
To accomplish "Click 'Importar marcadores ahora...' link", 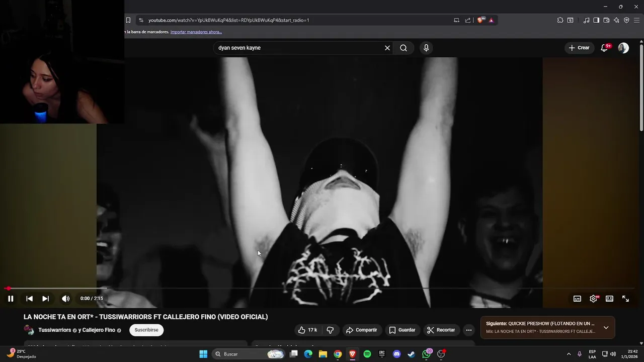I will pos(196,32).
